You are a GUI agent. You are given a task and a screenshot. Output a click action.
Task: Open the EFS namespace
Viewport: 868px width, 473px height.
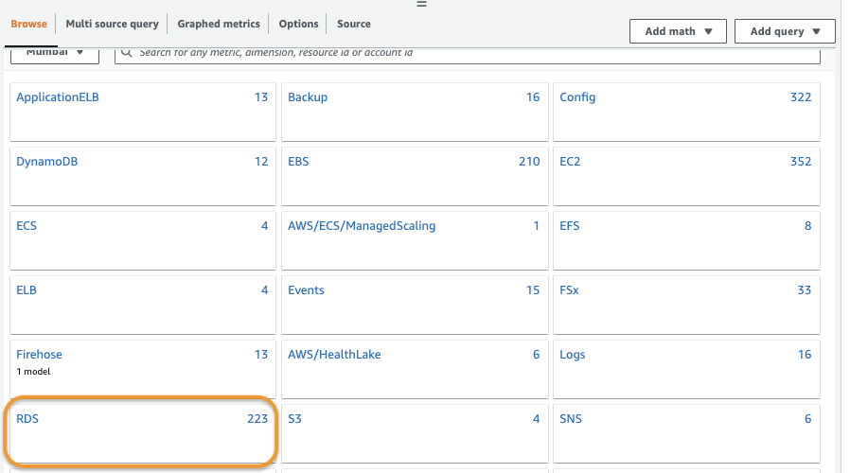coord(686,240)
